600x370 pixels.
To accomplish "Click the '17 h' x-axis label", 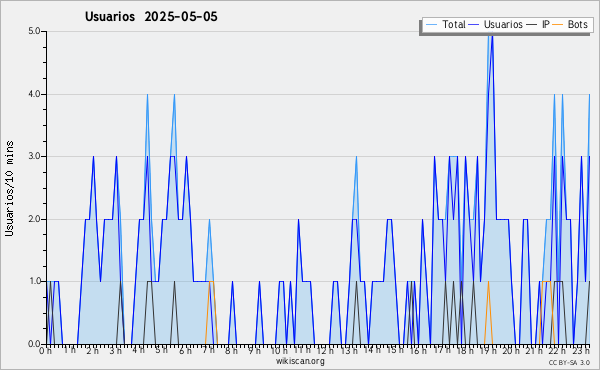I will (x=442, y=350).
